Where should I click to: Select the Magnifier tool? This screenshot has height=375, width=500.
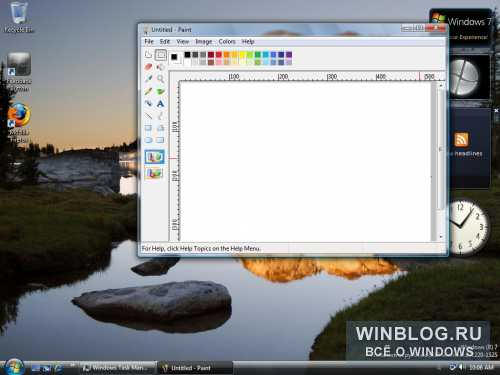161,79
